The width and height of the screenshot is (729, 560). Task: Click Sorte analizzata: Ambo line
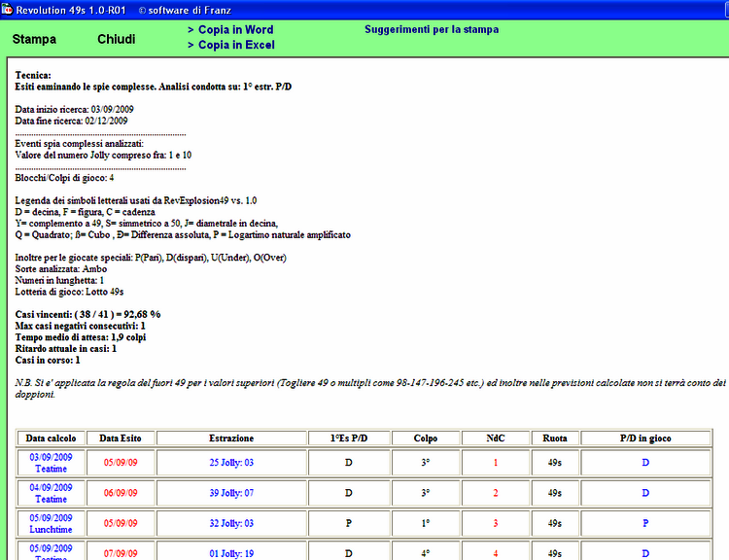pos(61,269)
